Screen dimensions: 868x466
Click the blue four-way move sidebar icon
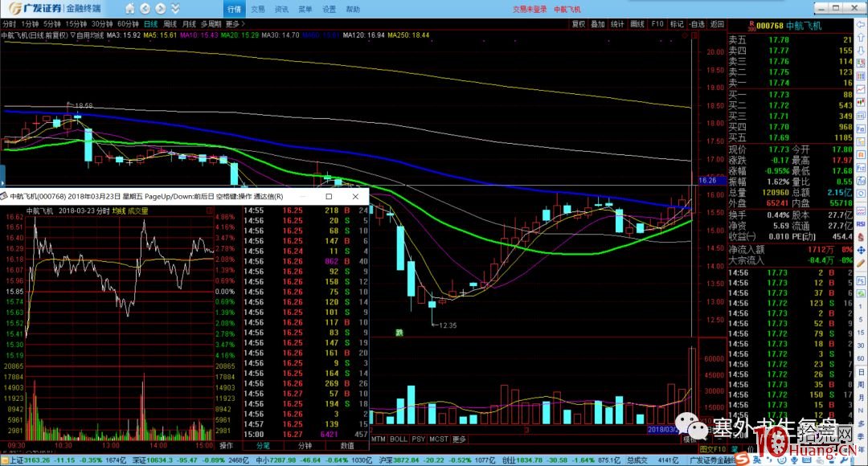[861, 250]
